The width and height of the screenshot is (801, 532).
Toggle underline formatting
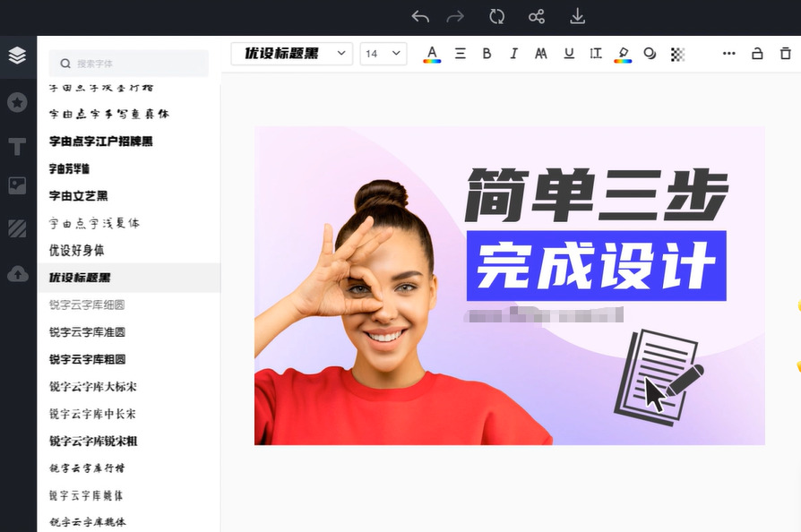click(x=569, y=54)
